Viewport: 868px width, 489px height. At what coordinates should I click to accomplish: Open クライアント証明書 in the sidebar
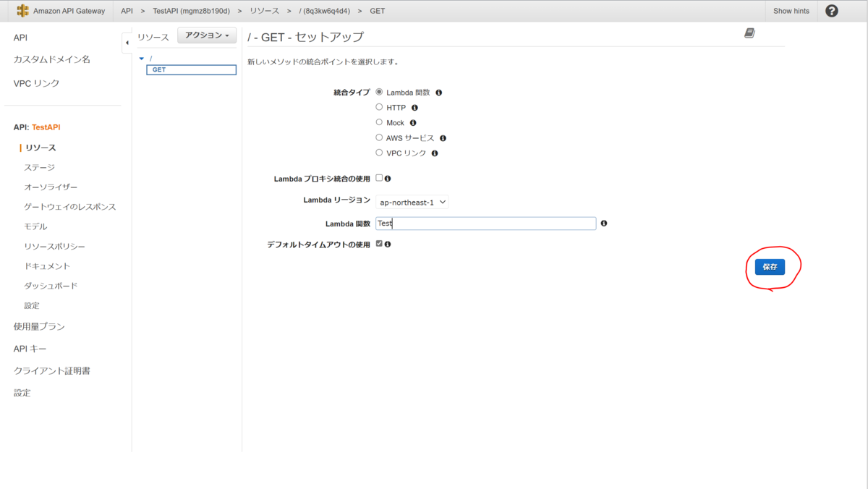coord(52,371)
